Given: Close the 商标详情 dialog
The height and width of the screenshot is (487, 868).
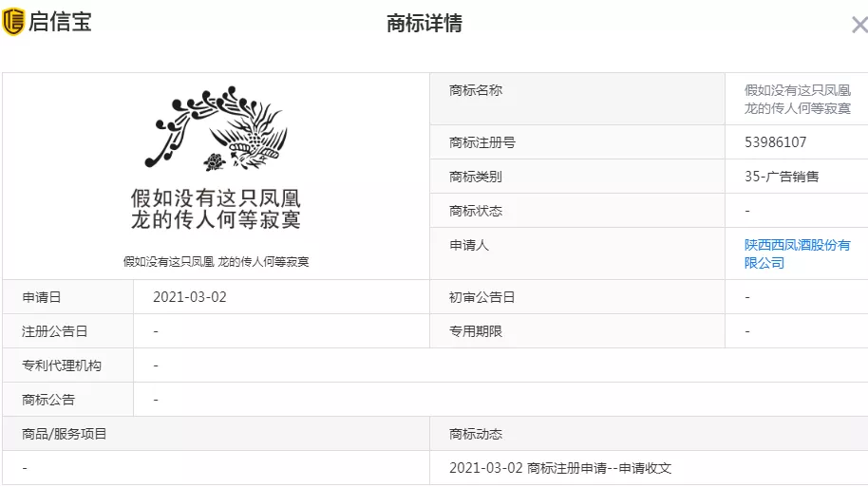Looking at the screenshot, I should [x=859, y=25].
